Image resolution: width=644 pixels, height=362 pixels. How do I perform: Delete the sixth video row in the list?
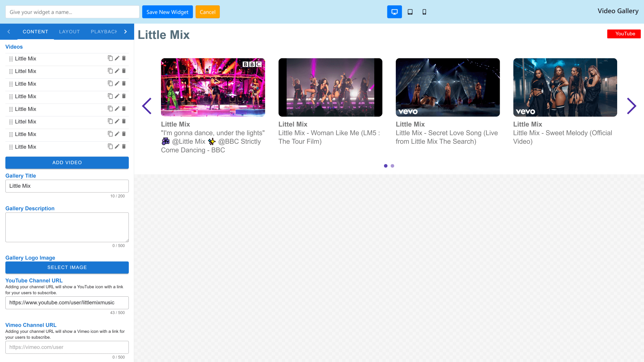[124, 121]
